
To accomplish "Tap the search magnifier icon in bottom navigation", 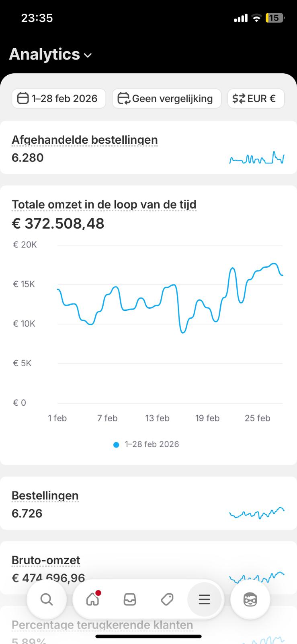I will (47, 599).
